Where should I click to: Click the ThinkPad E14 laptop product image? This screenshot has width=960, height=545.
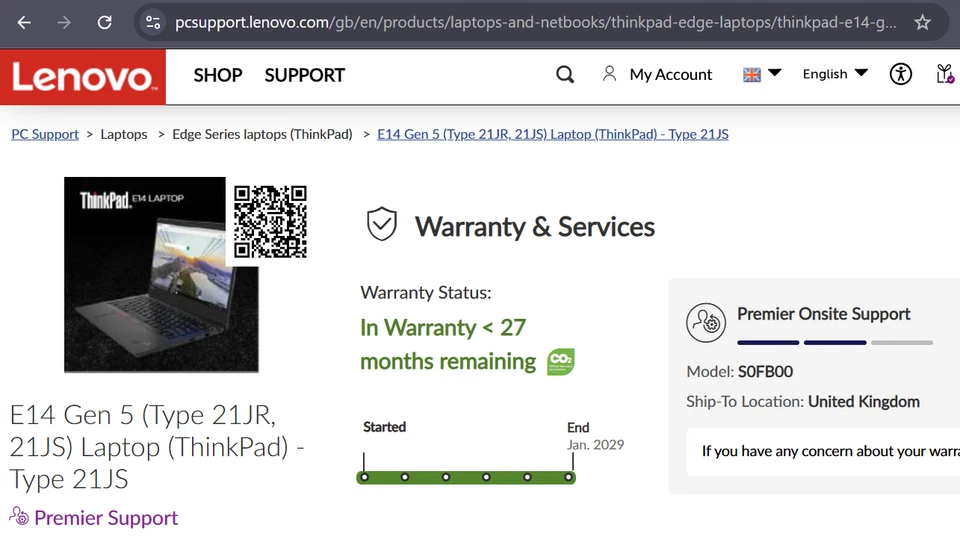(x=161, y=274)
